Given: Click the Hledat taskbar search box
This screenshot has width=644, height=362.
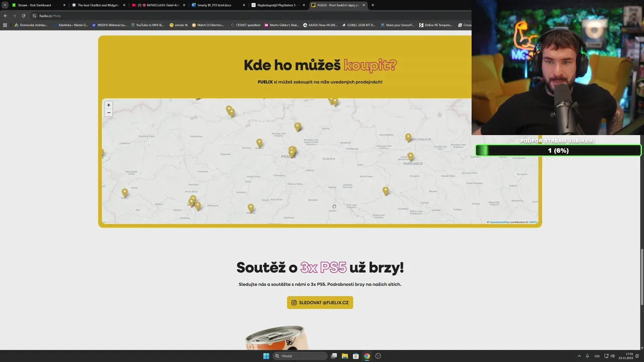Looking at the screenshot, I should 300,356.
